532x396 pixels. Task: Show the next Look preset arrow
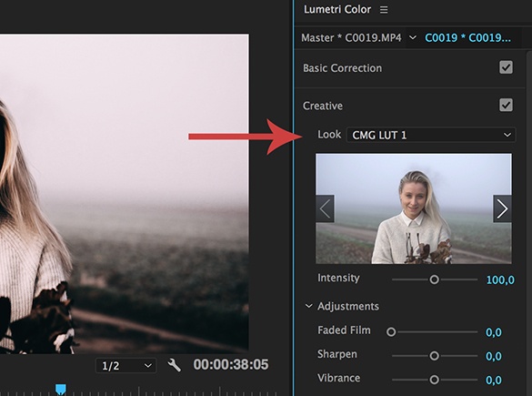pos(502,208)
